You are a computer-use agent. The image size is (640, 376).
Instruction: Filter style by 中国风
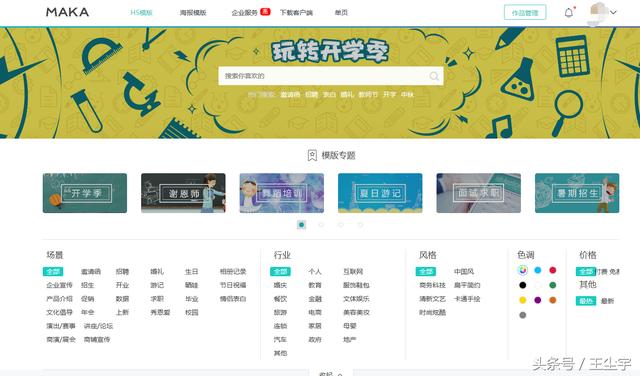(x=464, y=271)
